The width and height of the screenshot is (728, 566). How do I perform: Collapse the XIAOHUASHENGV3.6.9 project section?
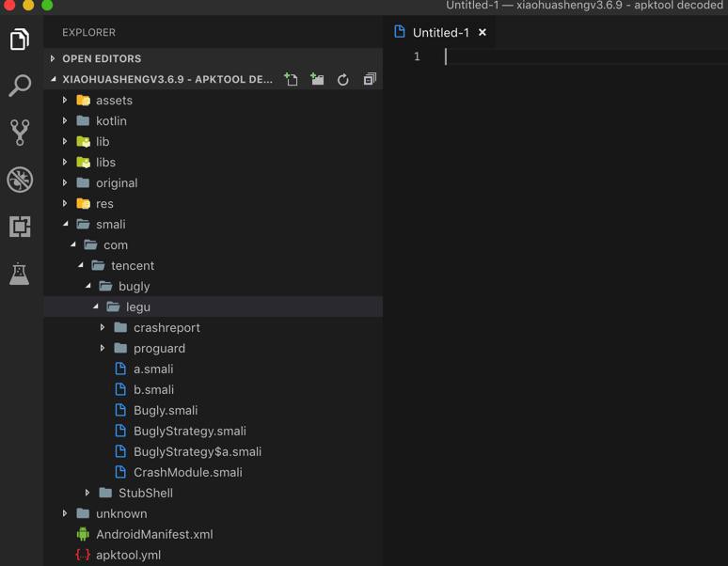point(53,79)
